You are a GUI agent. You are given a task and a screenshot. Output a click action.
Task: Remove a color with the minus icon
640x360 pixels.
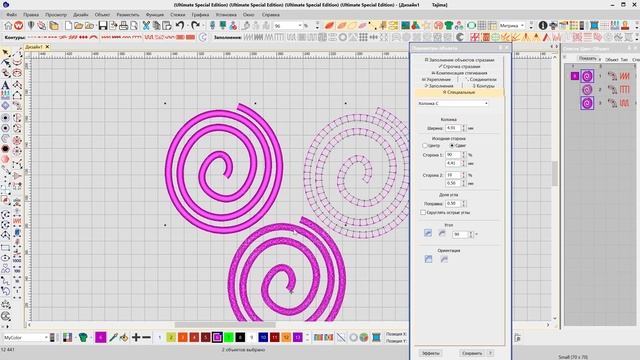pos(147,337)
